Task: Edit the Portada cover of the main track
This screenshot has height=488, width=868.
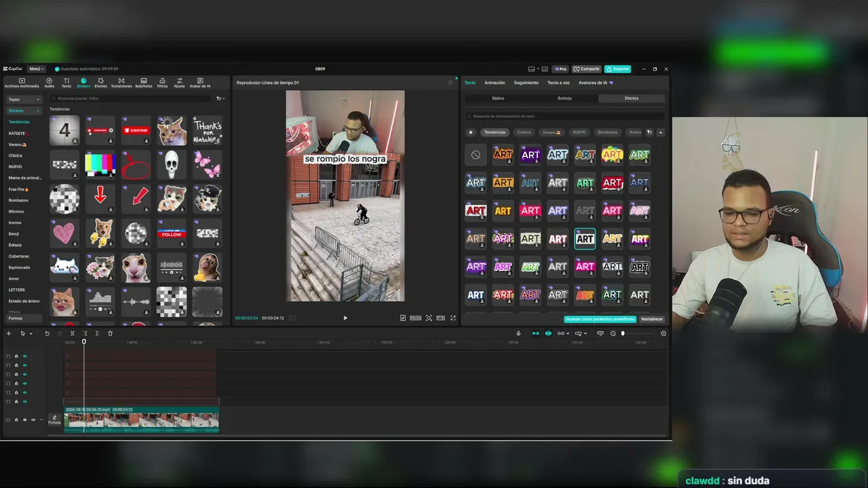Action: 54,420
